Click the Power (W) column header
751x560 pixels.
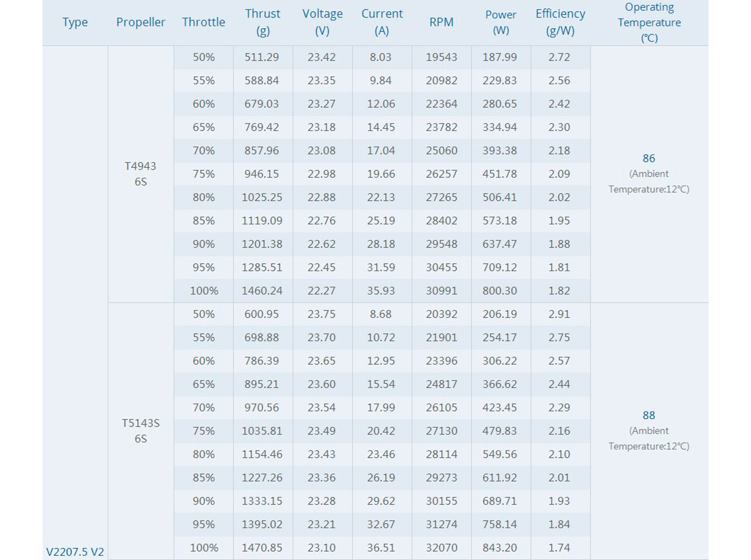click(x=501, y=22)
